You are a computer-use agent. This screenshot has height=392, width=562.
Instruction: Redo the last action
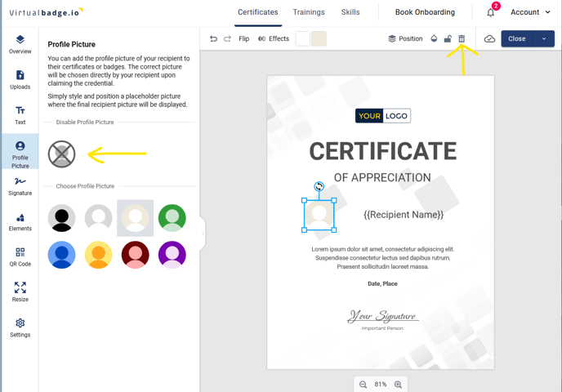227,38
